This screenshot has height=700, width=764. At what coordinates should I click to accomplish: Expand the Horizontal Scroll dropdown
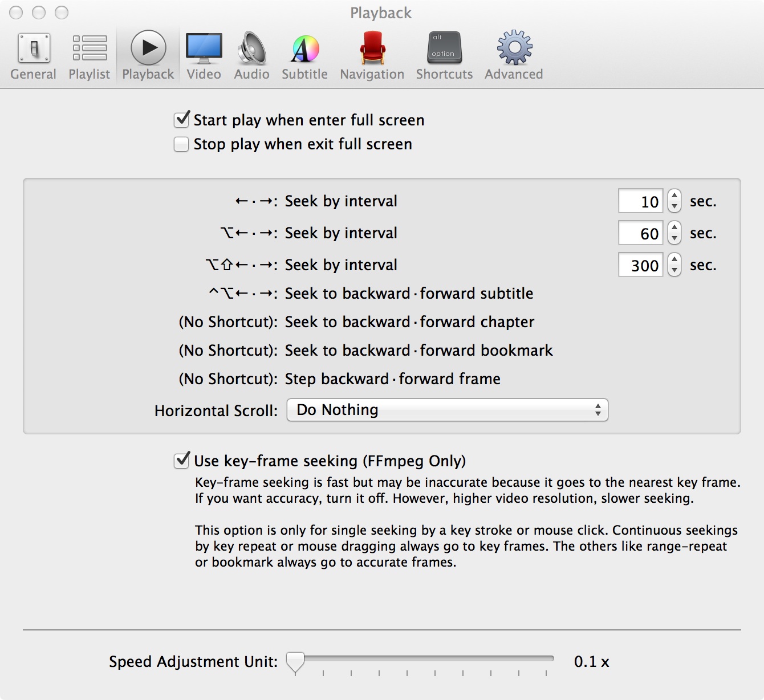[447, 410]
